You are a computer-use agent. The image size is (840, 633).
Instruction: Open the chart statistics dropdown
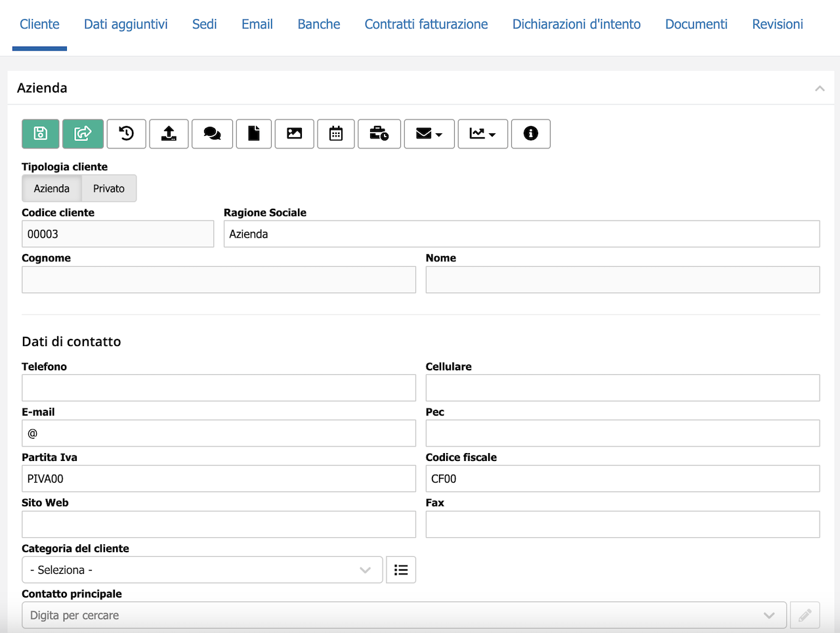coord(483,133)
